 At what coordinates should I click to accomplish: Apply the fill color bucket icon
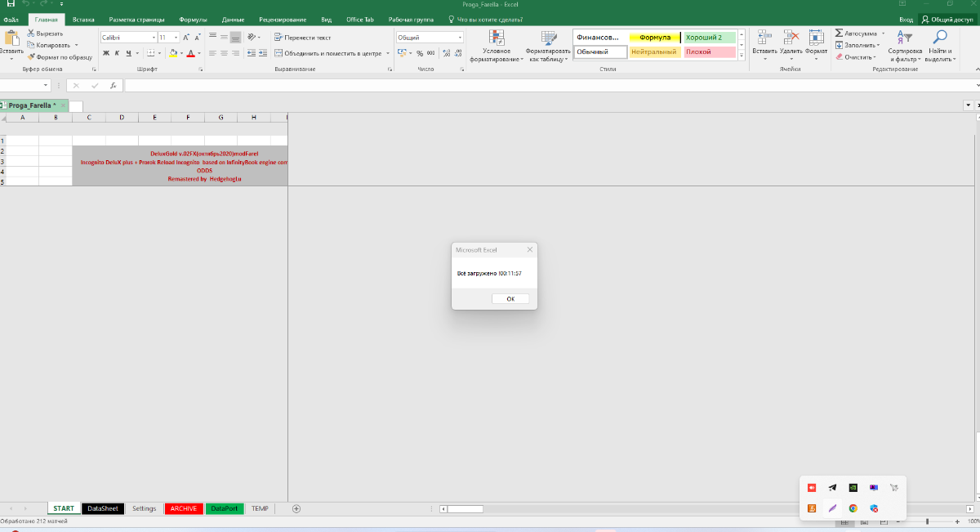click(x=173, y=53)
